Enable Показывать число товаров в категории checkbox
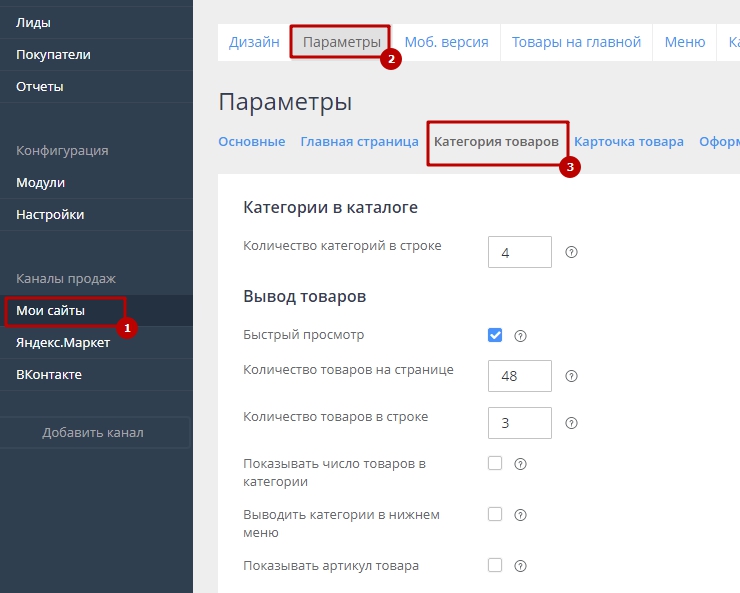The width and height of the screenshot is (740, 593). point(495,463)
